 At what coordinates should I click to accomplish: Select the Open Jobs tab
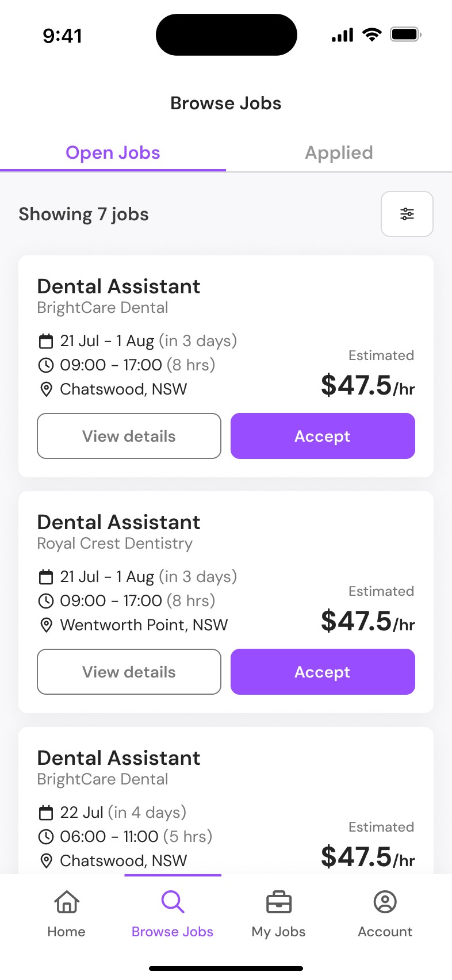(x=113, y=153)
